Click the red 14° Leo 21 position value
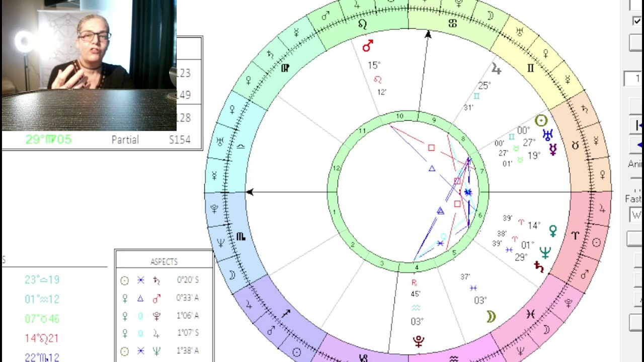The height and width of the screenshot is (362, 644). point(42,338)
